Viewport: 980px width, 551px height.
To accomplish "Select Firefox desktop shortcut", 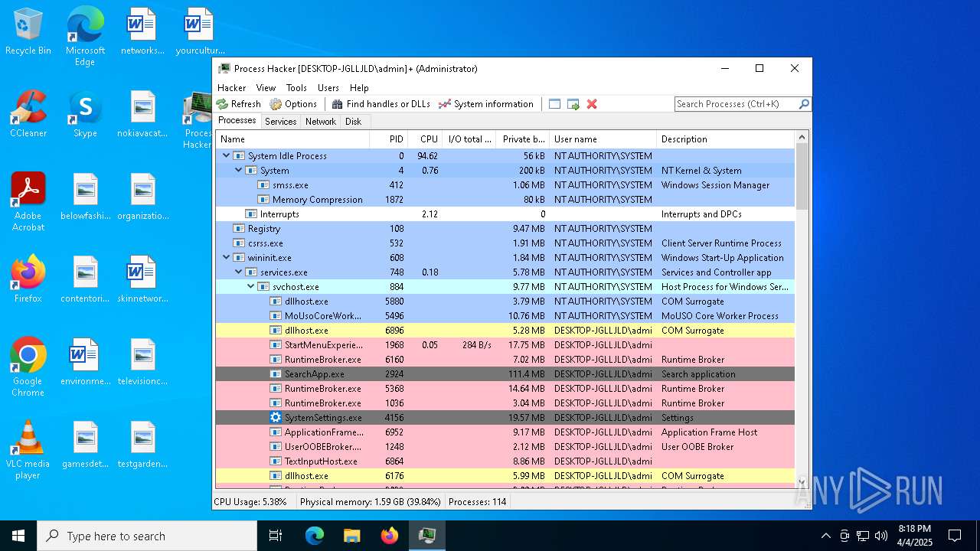I will [x=28, y=279].
